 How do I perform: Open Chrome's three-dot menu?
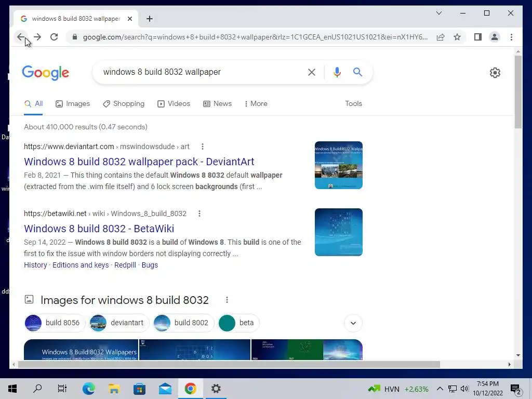pos(511,37)
